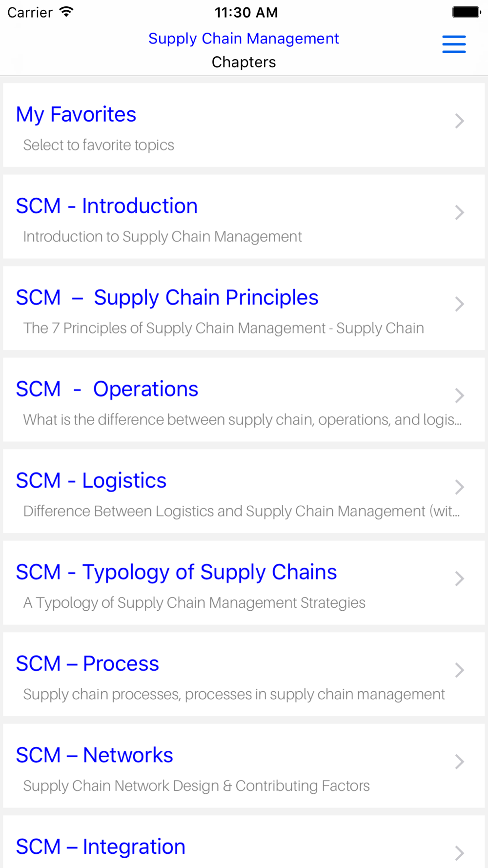Select the SCM - Logistics chapter title
Image resolution: width=488 pixels, height=868 pixels.
point(91,481)
